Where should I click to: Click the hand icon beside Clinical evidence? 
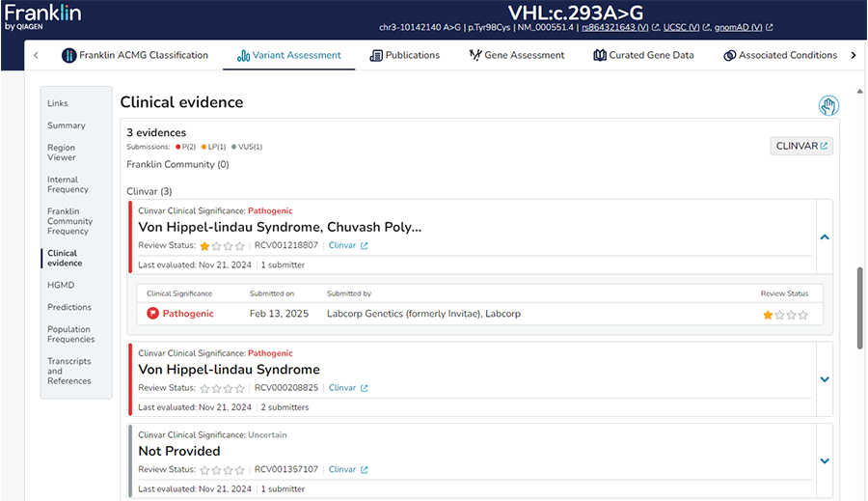pyautogui.click(x=827, y=106)
